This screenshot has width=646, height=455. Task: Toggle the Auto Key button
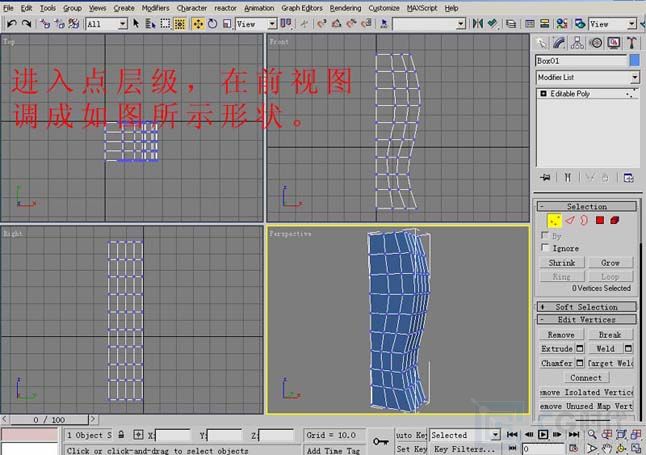coord(411,435)
